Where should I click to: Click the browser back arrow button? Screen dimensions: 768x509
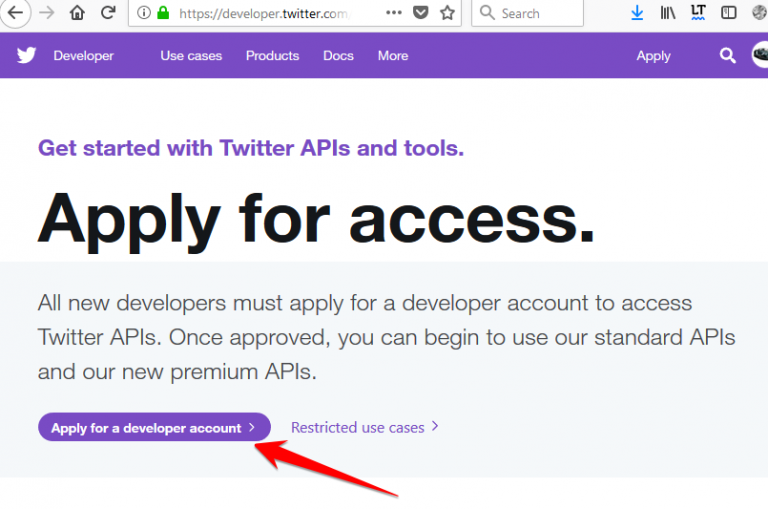(16, 12)
